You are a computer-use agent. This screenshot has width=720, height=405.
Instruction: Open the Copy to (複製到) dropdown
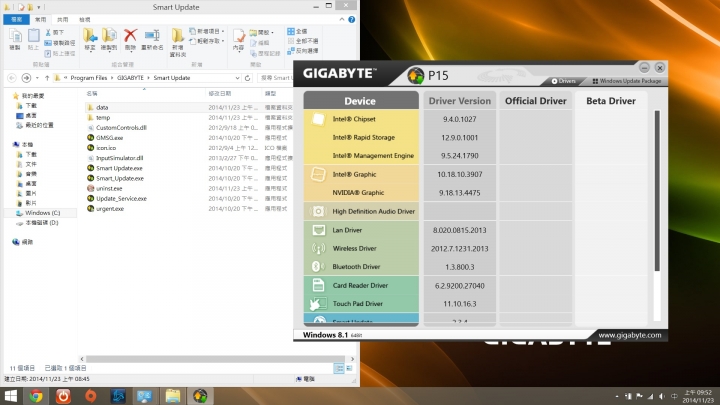click(109, 51)
